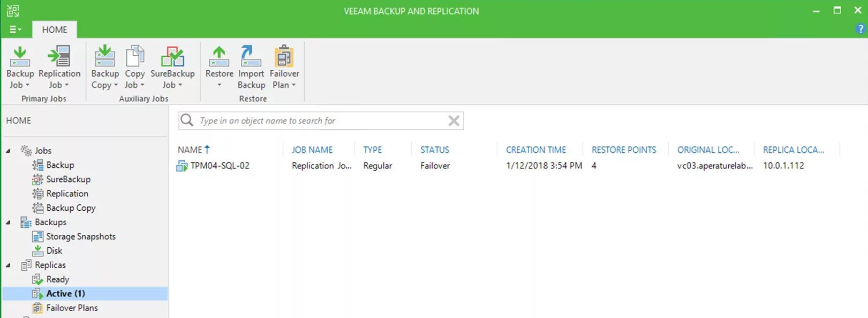Click the Backup Copy ribbon icon

(x=104, y=56)
